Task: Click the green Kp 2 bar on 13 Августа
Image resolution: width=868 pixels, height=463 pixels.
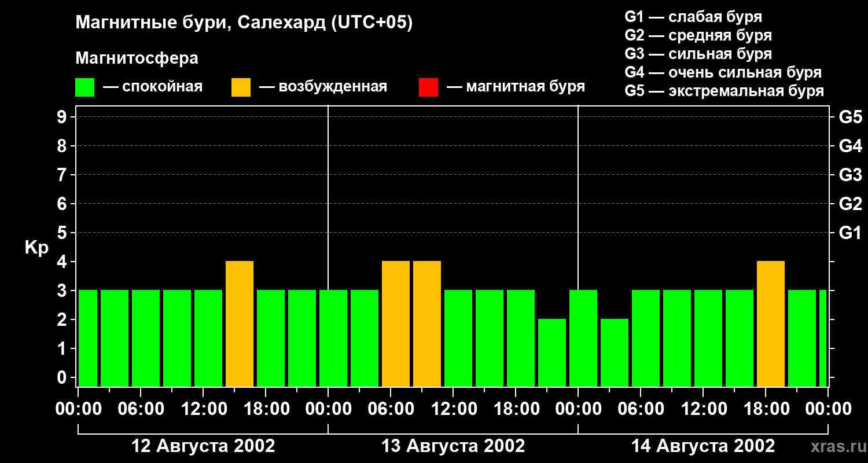Action: pos(552,353)
